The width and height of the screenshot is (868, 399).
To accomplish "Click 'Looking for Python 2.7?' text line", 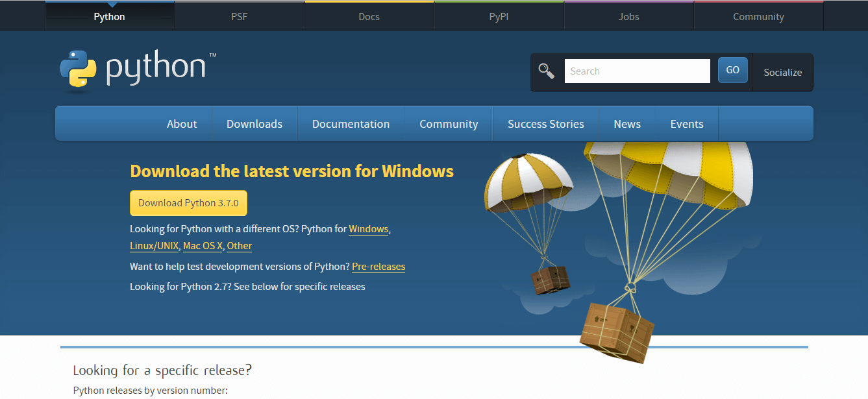I will pyautogui.click(x=247, y=287).
